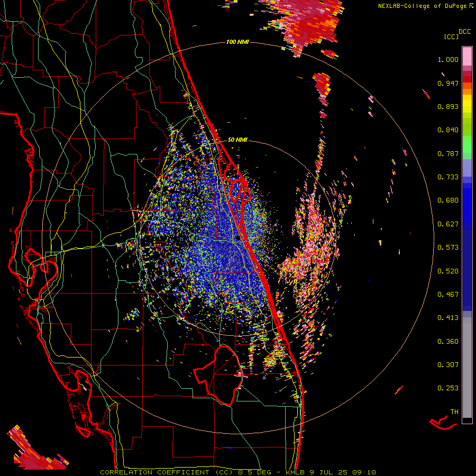Select the 0.467 scale value
The image size is (476, 476).
click(x=448, y=295)
